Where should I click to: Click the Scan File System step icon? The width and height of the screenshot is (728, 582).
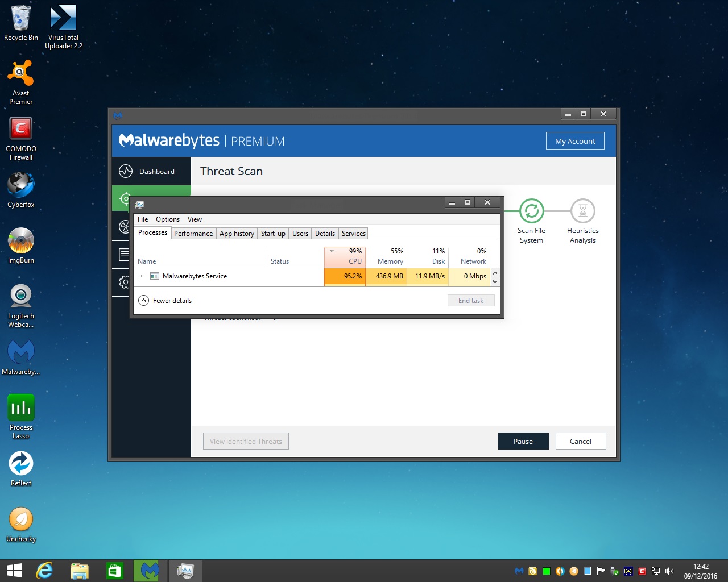pyautogui.click(x=531, y=211)
